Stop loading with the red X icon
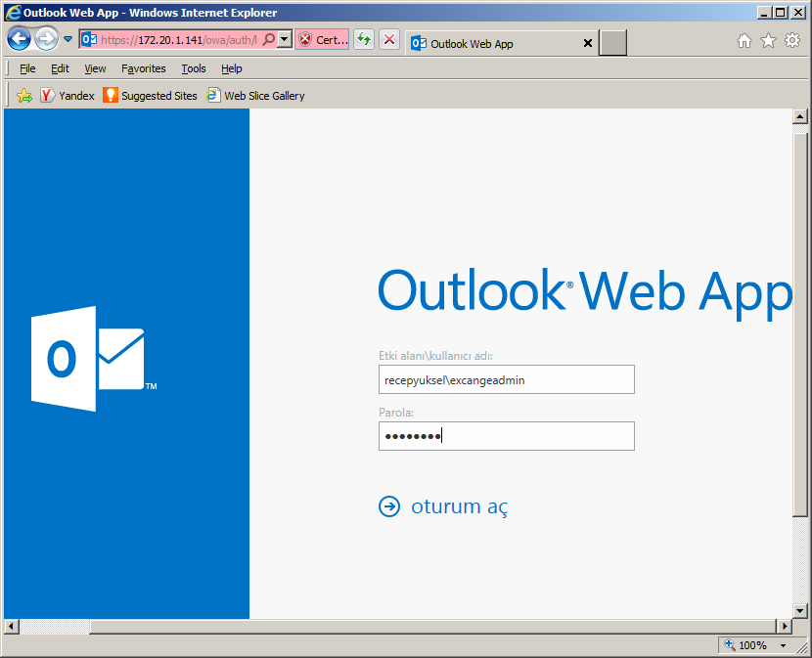 tap(389, 39)
